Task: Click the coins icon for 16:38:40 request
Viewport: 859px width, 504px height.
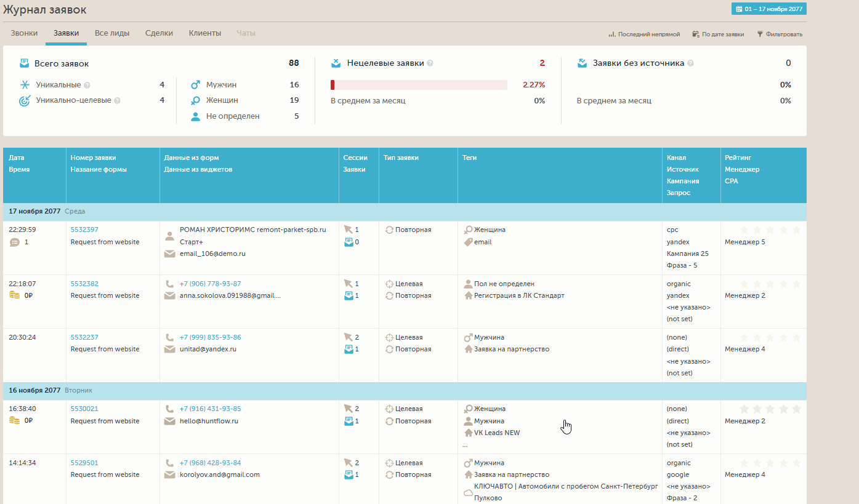Action: (x=15, y=421)
